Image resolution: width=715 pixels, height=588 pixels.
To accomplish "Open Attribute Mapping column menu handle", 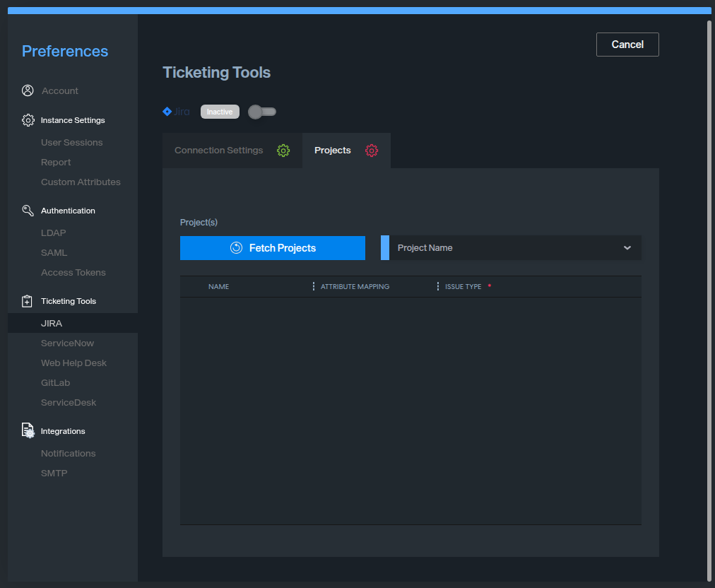I will click(314, 287).
